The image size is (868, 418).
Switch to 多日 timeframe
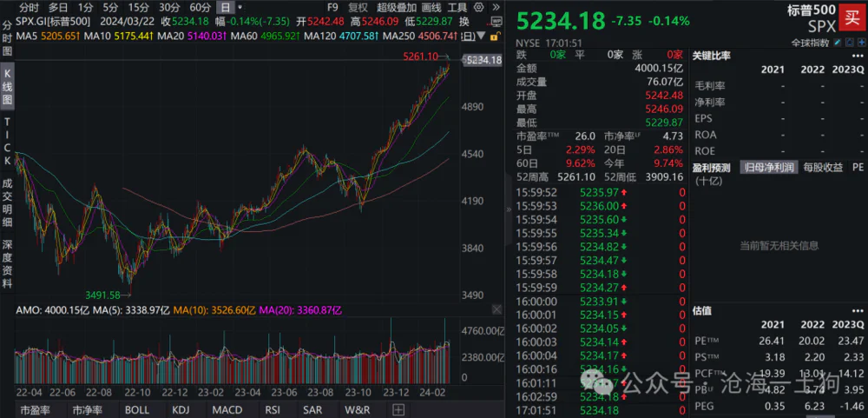[x=59, y=8]
